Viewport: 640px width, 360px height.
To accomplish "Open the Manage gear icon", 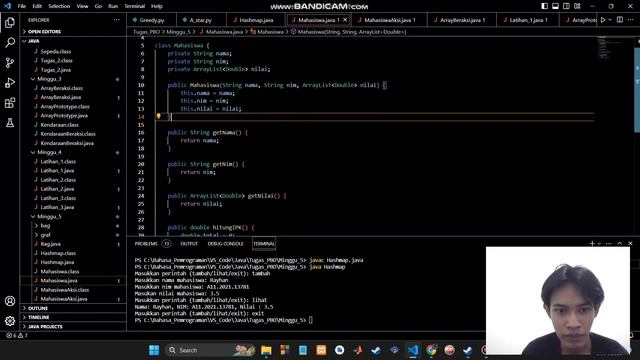I will point(10,321).
